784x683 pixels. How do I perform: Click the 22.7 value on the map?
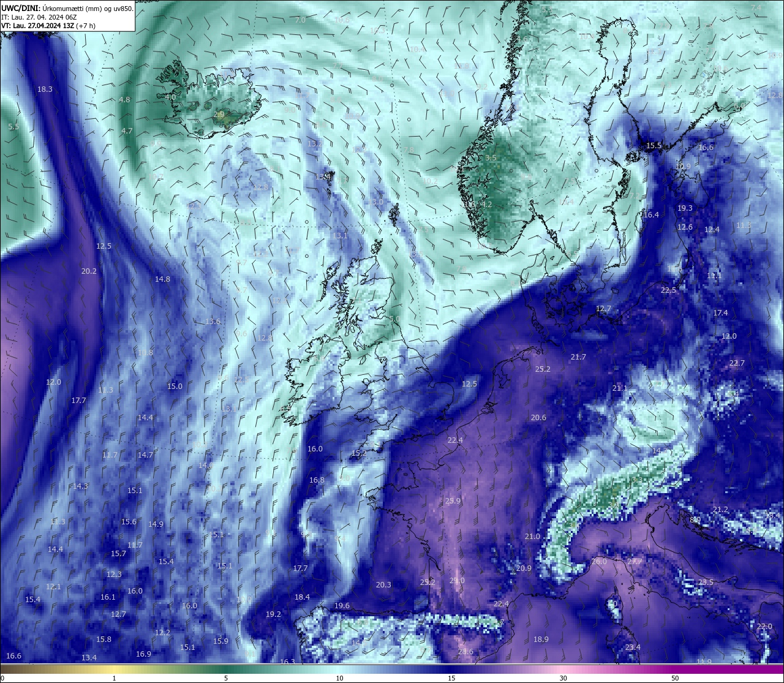click(x=737, y=363)
